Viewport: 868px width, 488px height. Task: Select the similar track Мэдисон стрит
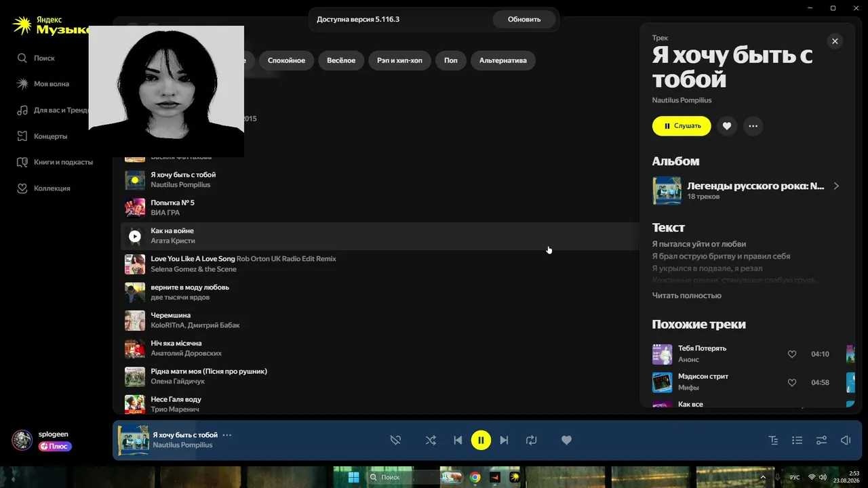(703, 376)
